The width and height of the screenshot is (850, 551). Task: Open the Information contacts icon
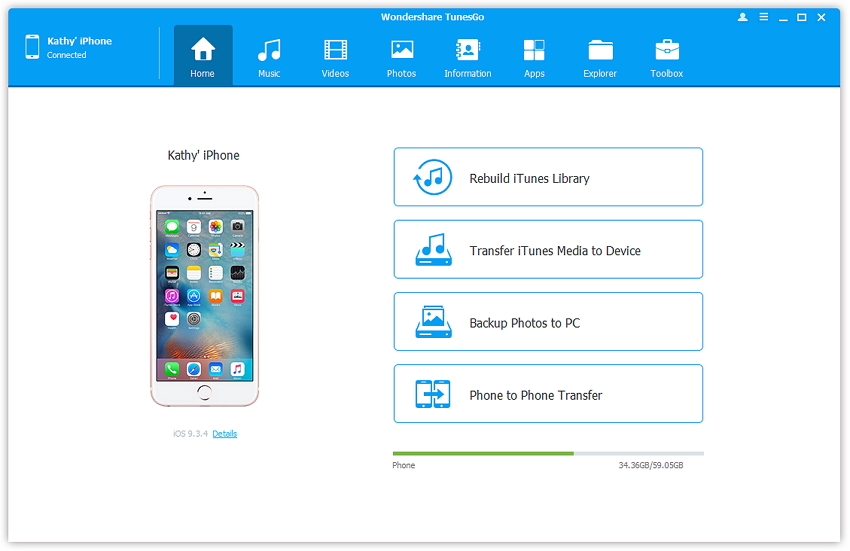pyautogui.click(x=467, y=50)
